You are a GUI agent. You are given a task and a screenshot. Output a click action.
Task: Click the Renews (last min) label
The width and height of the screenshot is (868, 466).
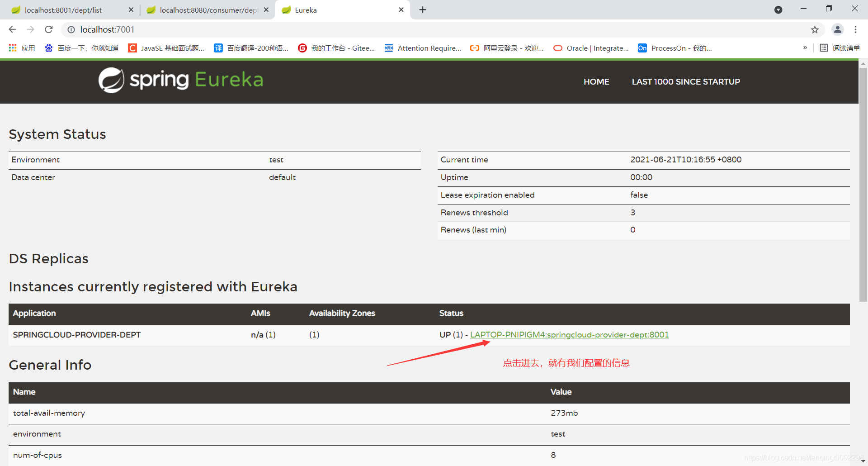pyautogui.click(x=473, y=230)
